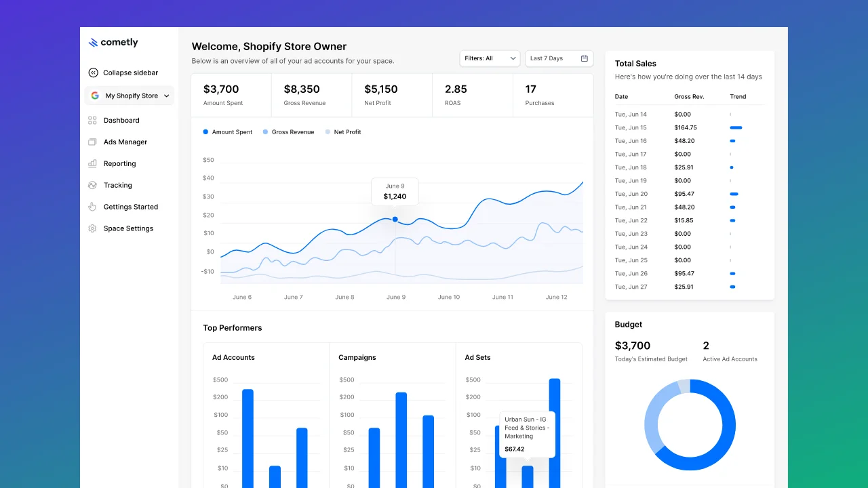Expand the My Shopify Store account switcher
Viewport: 868px width, 488px height.
coord(130,96)
